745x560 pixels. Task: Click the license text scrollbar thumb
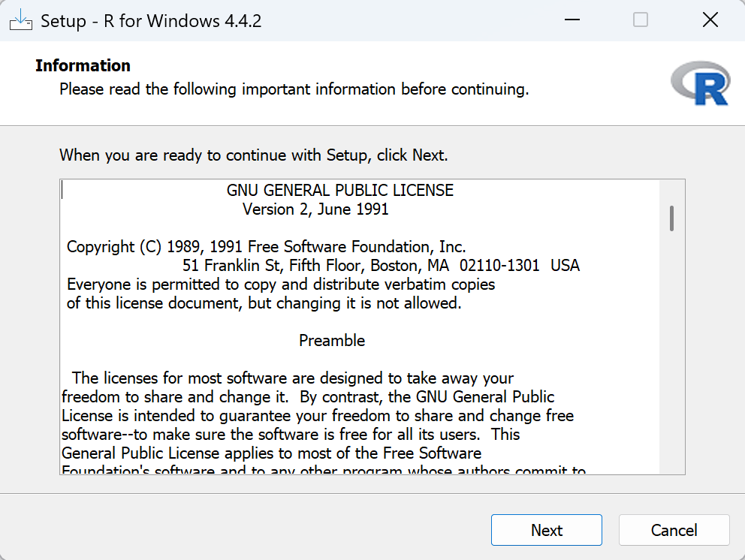click(671, 218)
